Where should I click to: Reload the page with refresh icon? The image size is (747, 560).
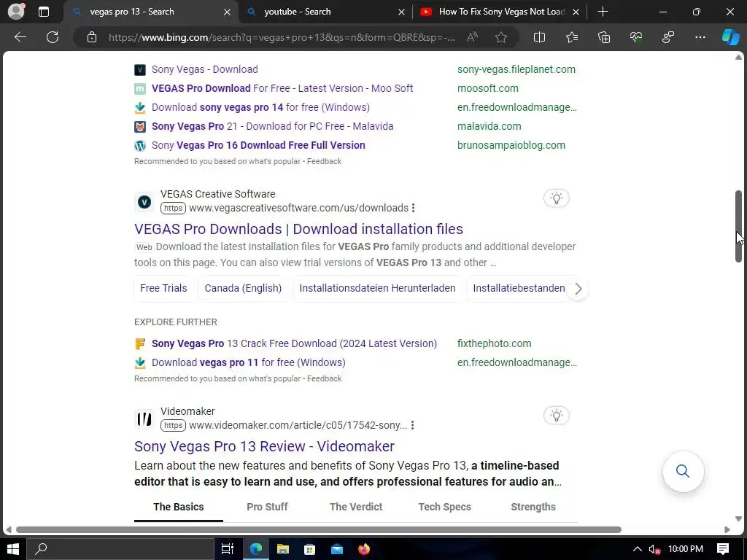[53, 37]
